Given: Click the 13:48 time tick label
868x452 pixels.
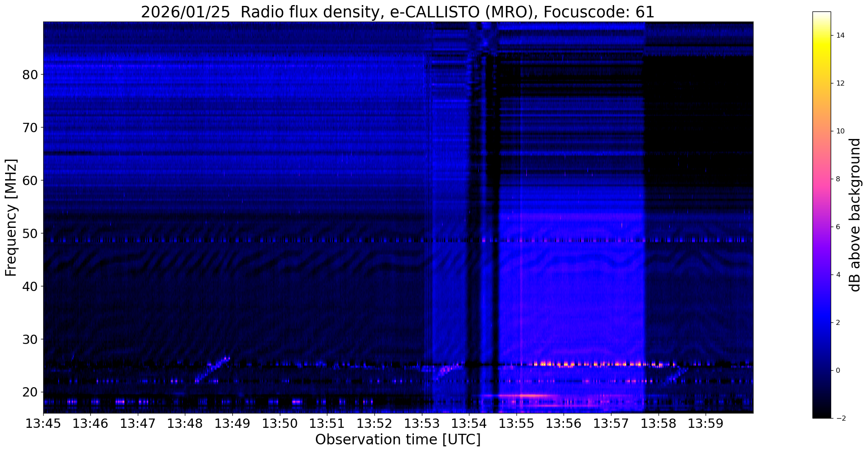Looking at the screenshot, I should [185, 424].
